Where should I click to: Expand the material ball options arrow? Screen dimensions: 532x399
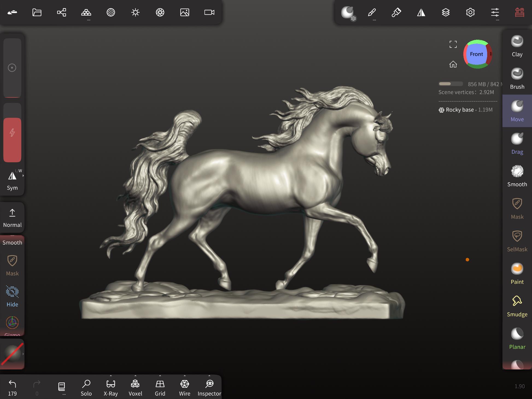pos(23,354)
